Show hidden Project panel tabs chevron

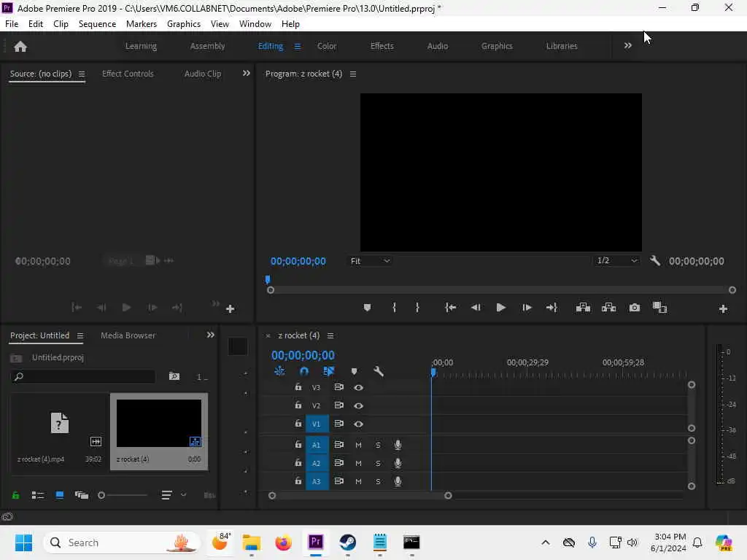[211, 335]
